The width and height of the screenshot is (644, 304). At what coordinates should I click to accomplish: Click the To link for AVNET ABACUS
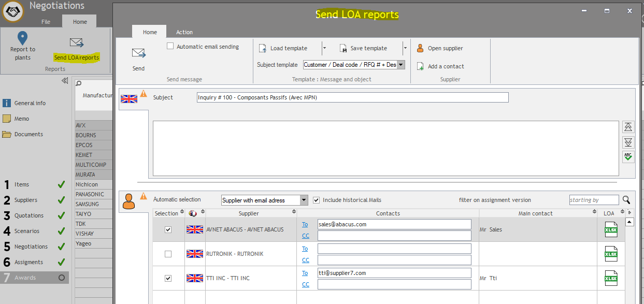(x=305, y=224)
